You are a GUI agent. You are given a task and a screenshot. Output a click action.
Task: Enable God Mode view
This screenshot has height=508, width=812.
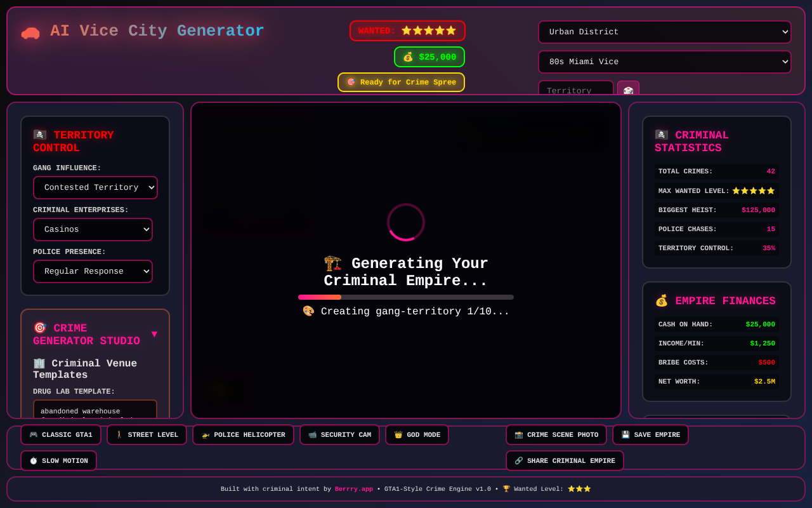417,435
